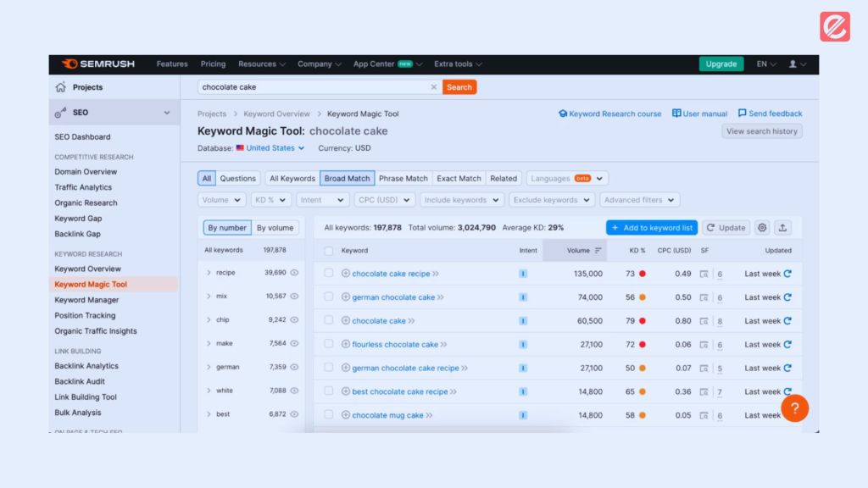
Task: Open Backlink Analytics in sidebar
Action: coord(86,366)
